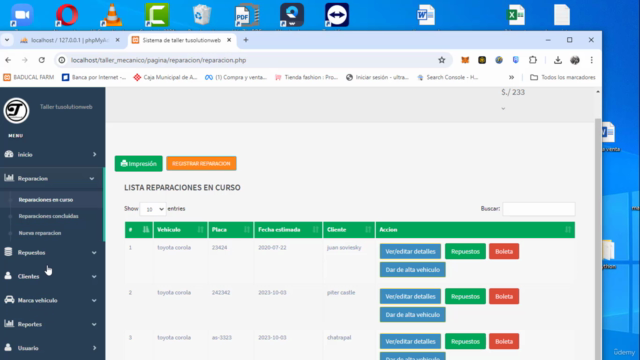
Task: View site information icon in address bar
Action: [62, 60]
